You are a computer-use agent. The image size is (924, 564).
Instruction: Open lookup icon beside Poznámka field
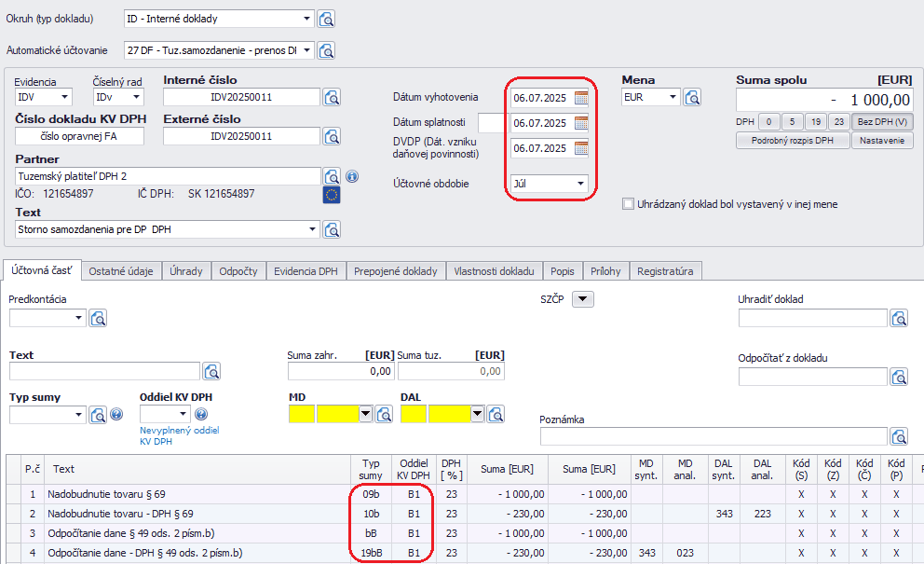point(899,436)
